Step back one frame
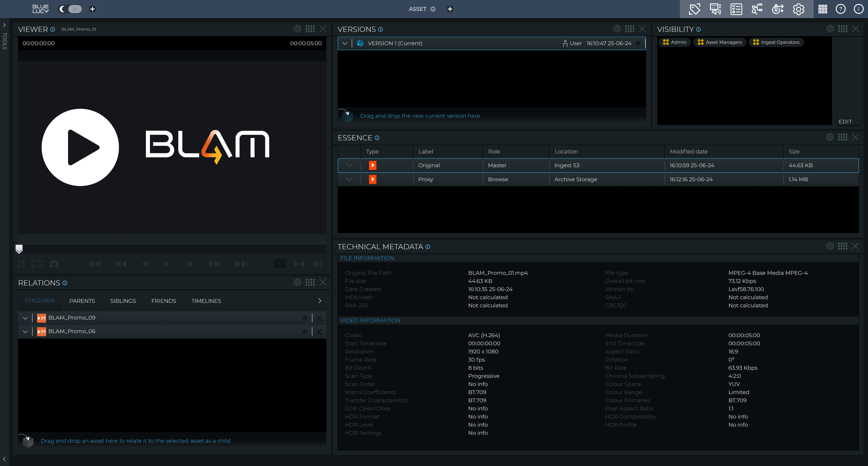868x466 pixels. tap(145, 264)
